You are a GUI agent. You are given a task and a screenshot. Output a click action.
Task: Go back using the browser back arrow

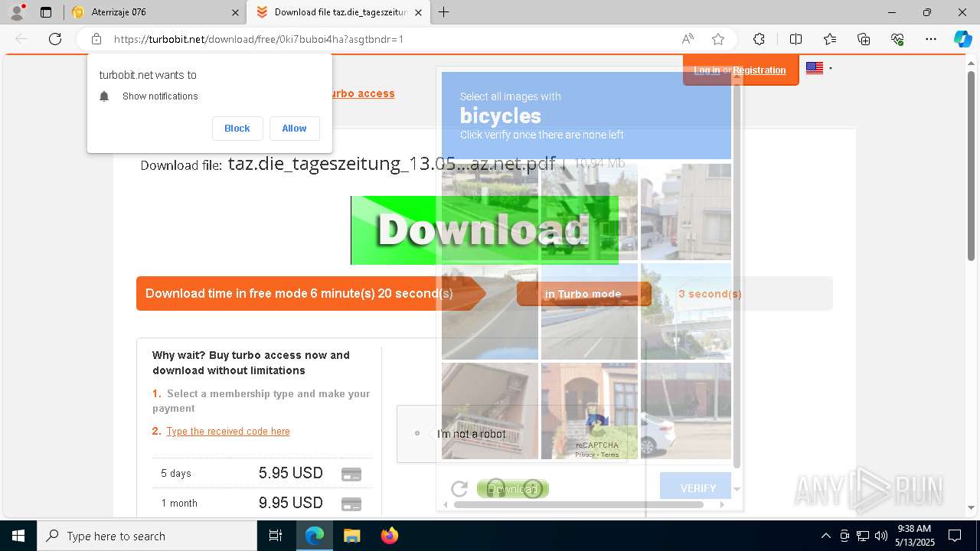click(x=21, y=39)
